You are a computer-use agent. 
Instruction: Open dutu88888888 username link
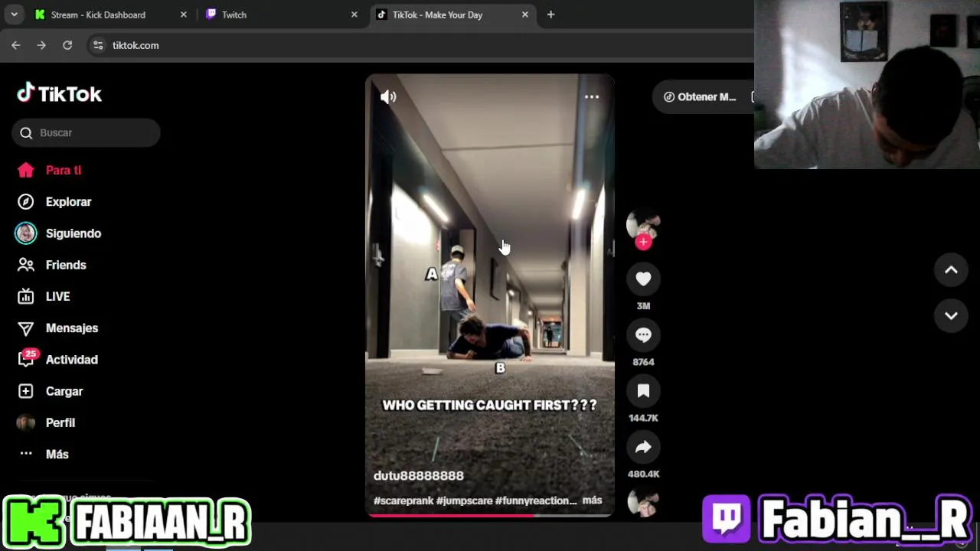click(419, 475)
